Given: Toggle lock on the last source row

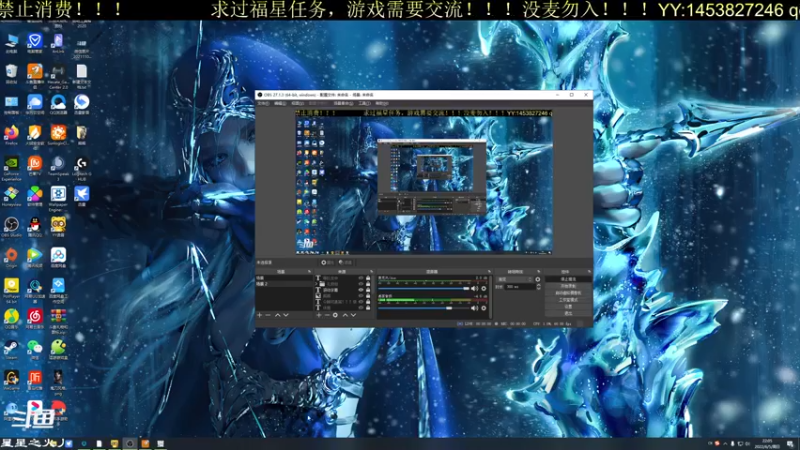Looking at the screenshot, I should [368, 308].
